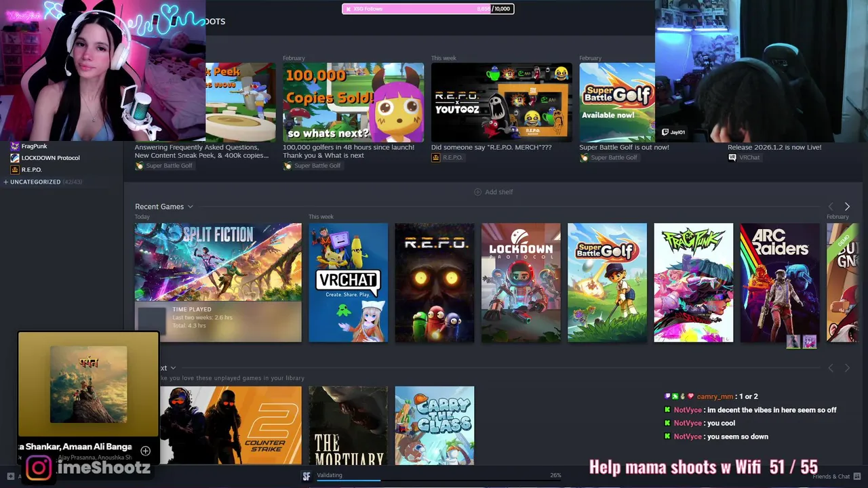Click the VRChat tag under the release news
The image size is (868, 488).
coord(744,158)
